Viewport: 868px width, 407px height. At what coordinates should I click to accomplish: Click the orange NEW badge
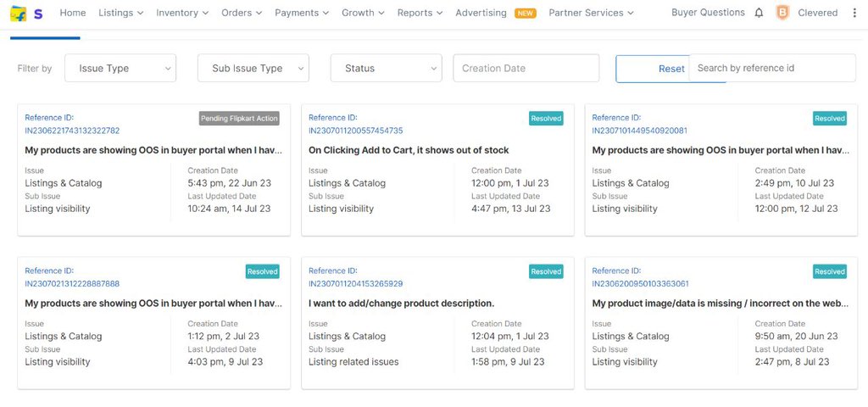pos(525,13)
